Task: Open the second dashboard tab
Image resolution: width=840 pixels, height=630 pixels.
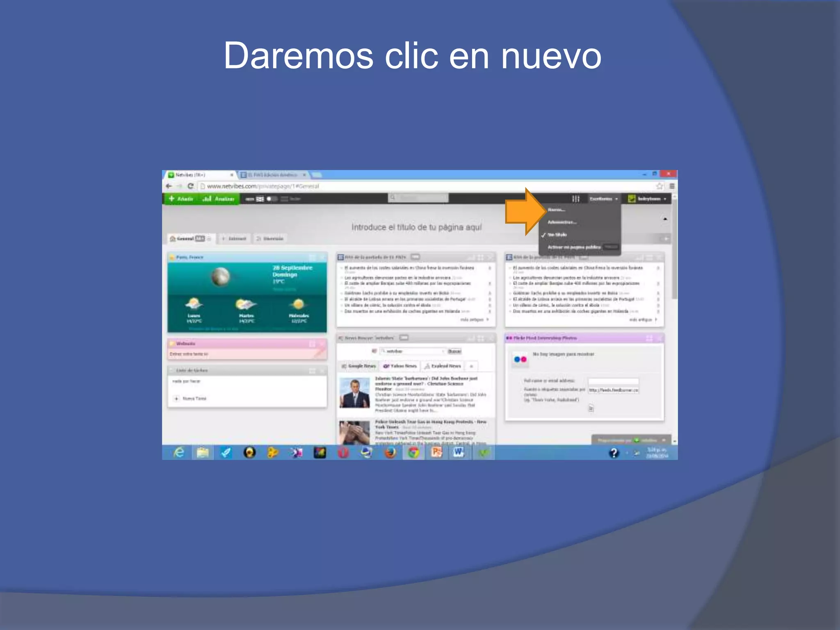Action: pos(234,239)
